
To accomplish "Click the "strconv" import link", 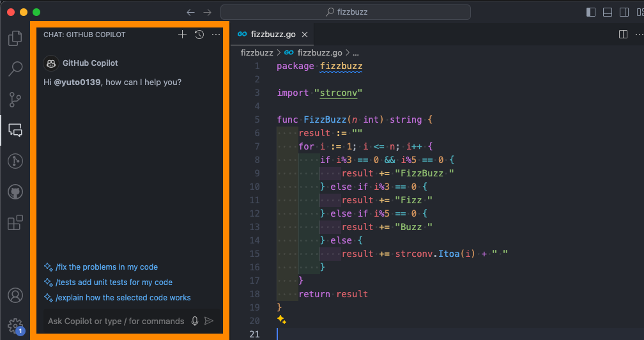I will point(339,93).
